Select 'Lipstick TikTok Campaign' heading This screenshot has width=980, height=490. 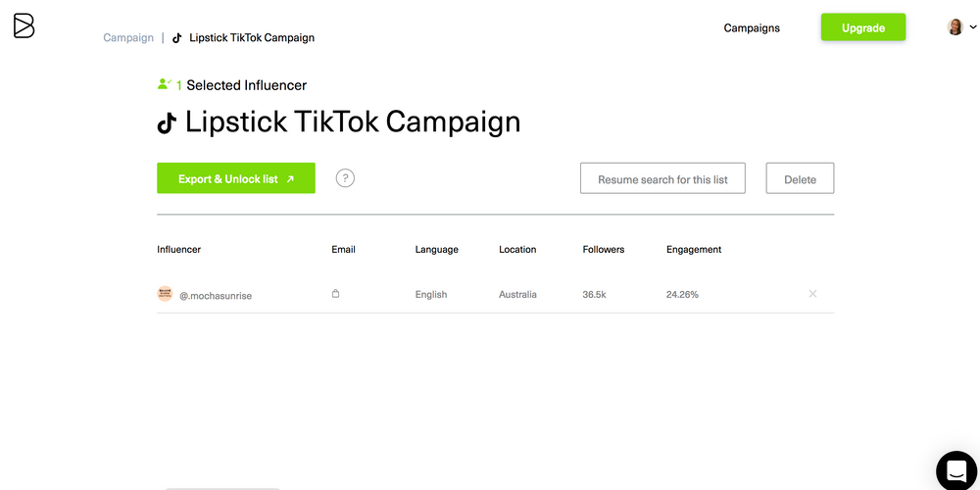tap(353, 122)
